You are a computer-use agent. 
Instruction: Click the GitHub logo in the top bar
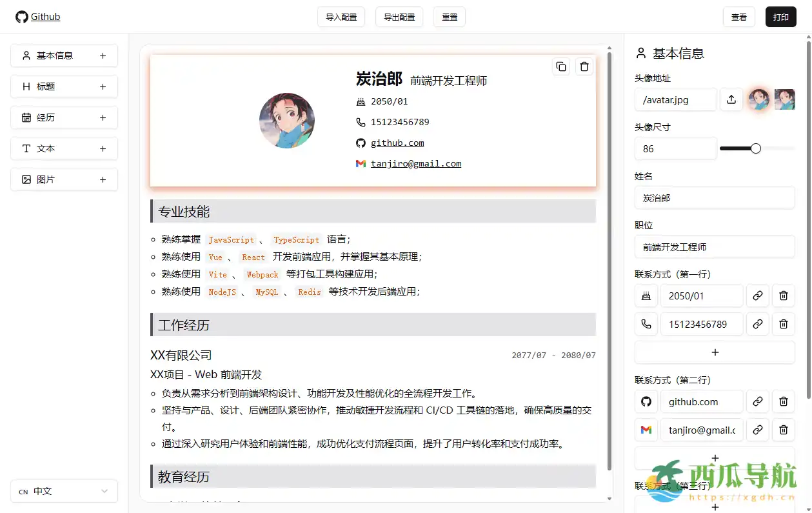[20, 17]
